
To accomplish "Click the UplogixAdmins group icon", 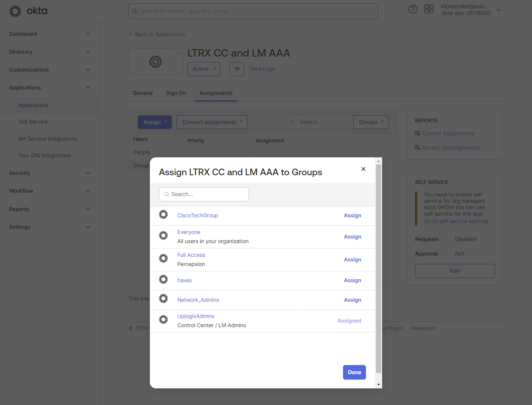I will coord(164,320).
